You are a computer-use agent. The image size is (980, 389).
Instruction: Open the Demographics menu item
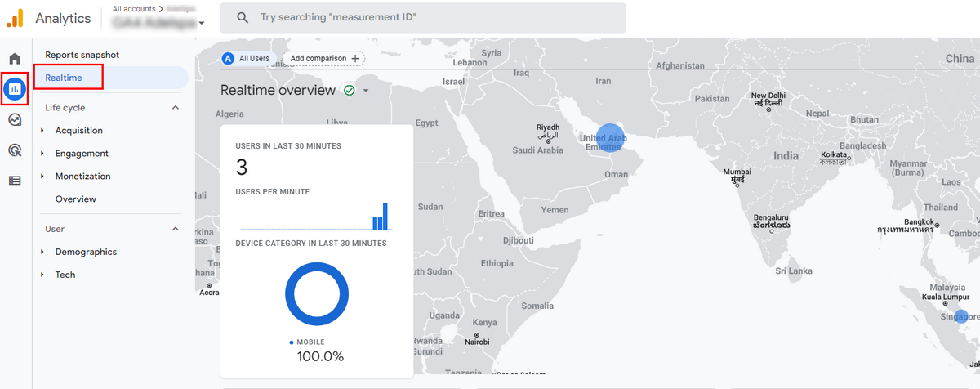point(86,253)
